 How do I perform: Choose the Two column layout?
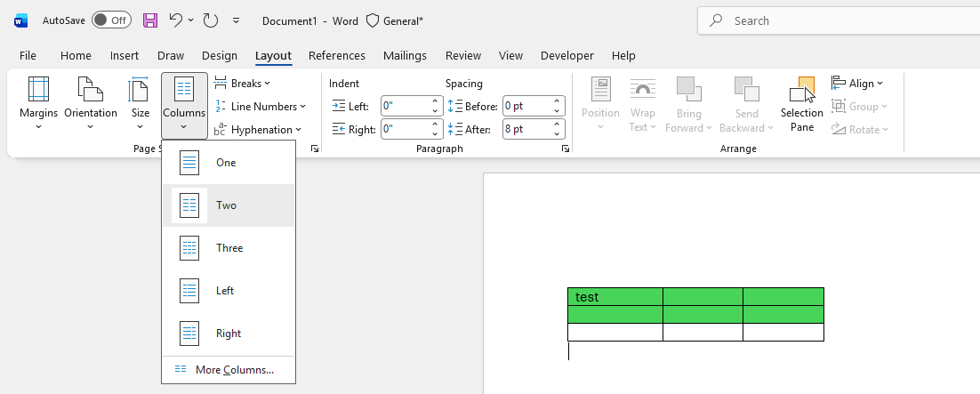(229, 205)
